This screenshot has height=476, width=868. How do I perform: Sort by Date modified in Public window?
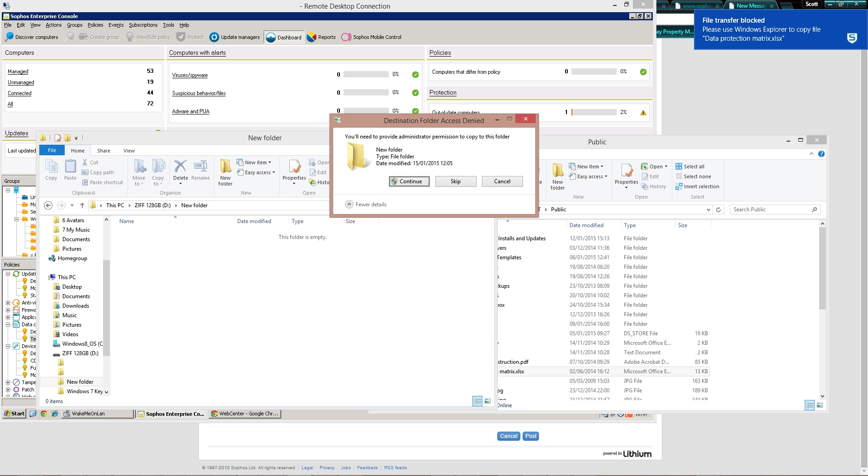(x=586, y=225)
